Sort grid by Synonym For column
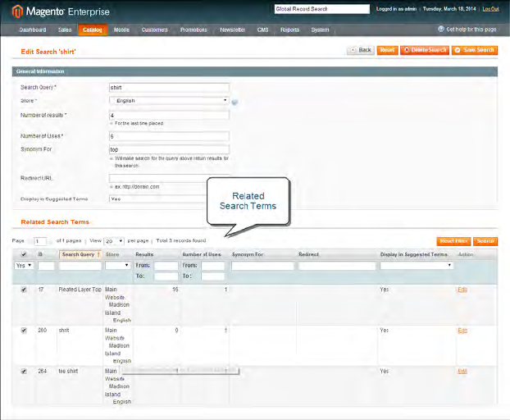The image size is (510, 420). pyautogui.click(x=248, y=254)
